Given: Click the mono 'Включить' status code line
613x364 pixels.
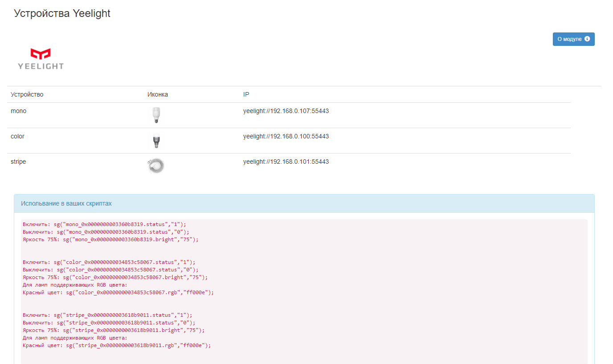Looking at the screenshot, I should [105, 224].
